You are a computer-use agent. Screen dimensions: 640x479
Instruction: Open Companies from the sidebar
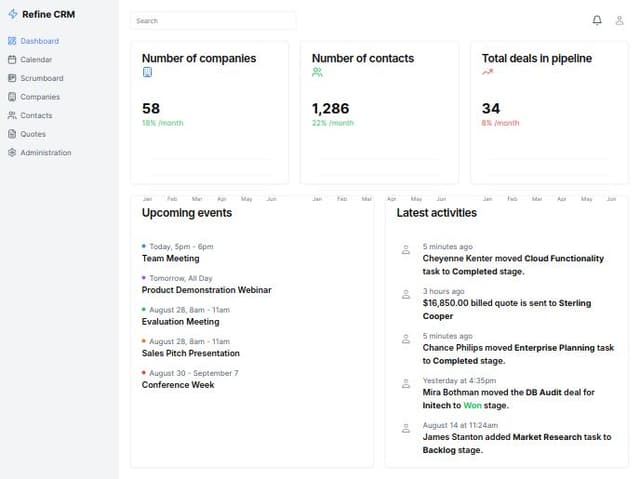click(x=40, y=97)
